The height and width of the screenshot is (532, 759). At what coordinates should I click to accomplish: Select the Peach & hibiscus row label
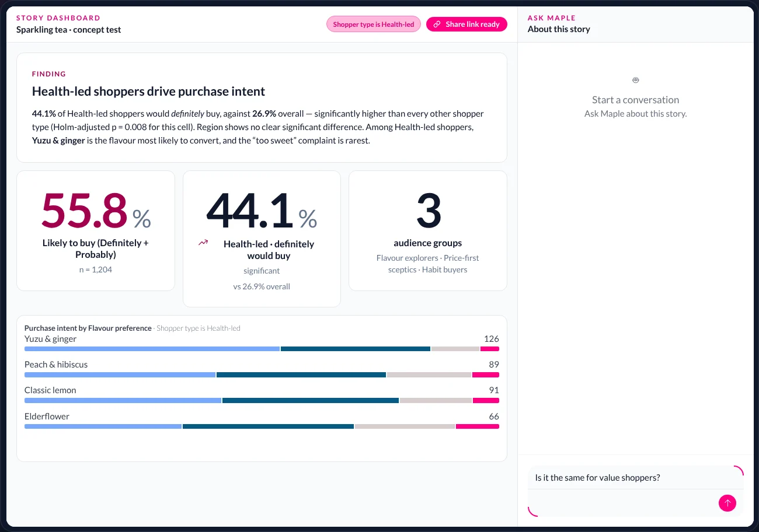56,365
